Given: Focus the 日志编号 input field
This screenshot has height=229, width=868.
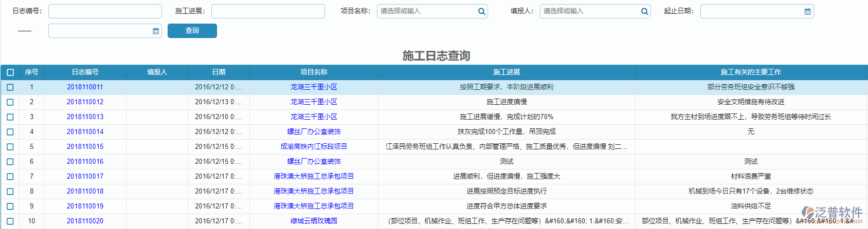Looking at the screenshot, I should click(105, 11).
